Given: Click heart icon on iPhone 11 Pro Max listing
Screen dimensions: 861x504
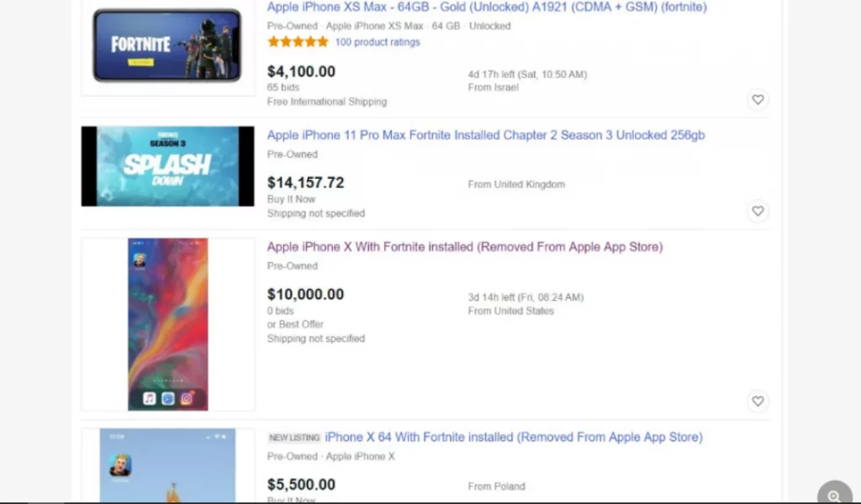Looking at the screenshot, I should [758, 211].
